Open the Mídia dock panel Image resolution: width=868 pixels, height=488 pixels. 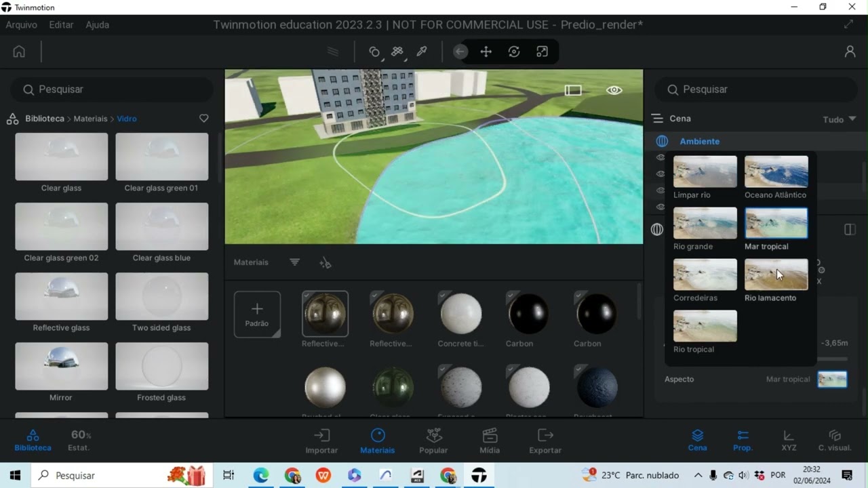tap(490, 441)
